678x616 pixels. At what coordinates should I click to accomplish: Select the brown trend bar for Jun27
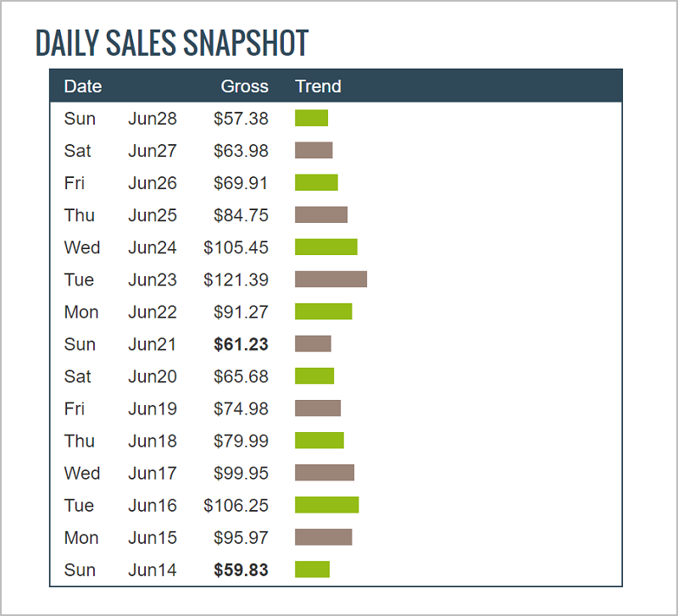314,151
